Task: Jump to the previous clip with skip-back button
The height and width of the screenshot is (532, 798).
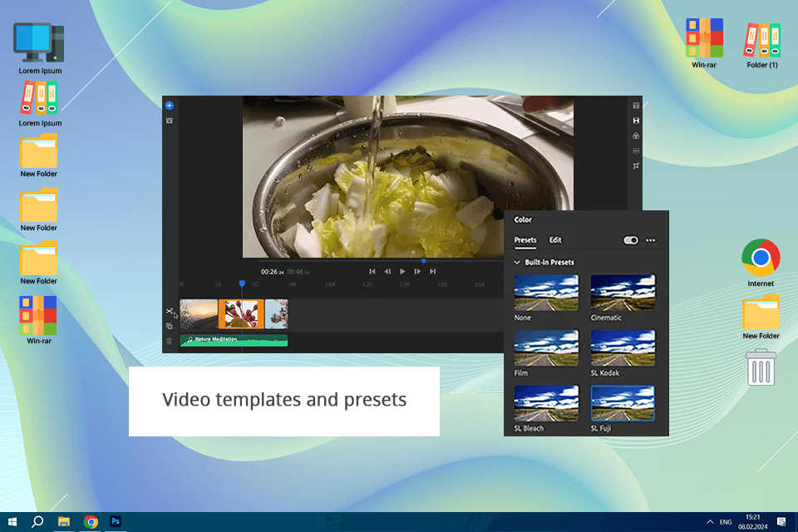Action: pos(372,272)
